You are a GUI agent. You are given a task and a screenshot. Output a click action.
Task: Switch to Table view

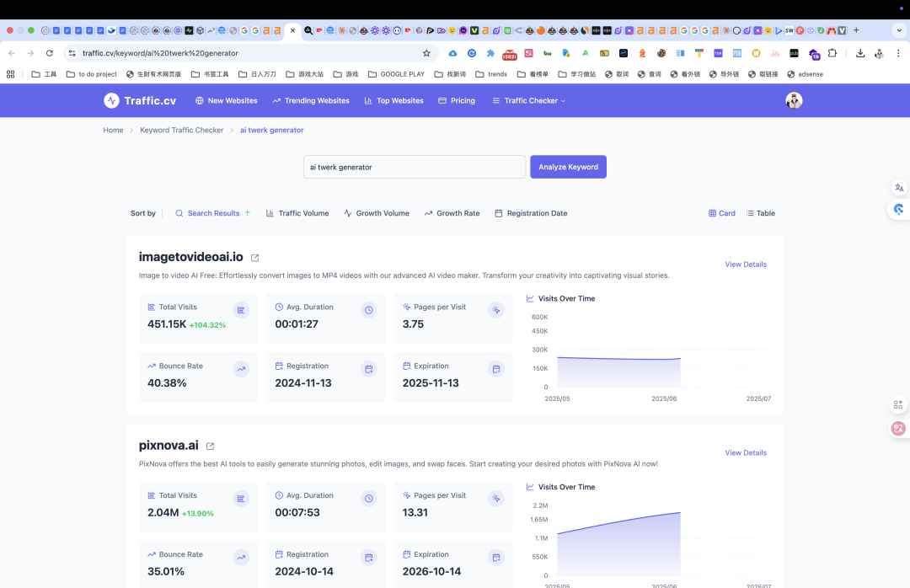[x=760, y=213]
